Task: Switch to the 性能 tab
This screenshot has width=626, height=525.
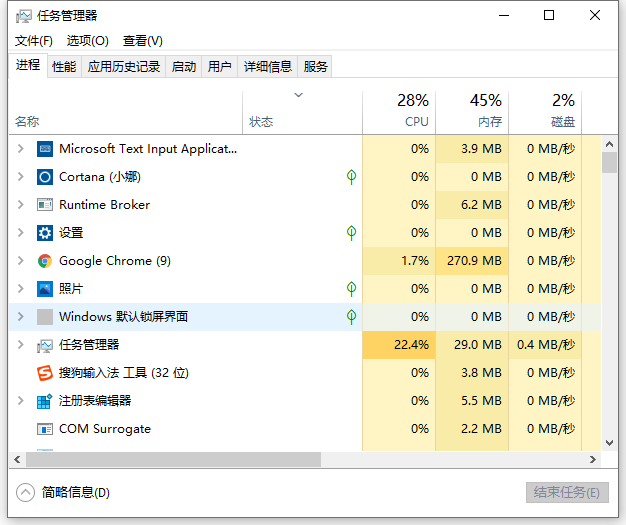Action: point(64,67)
